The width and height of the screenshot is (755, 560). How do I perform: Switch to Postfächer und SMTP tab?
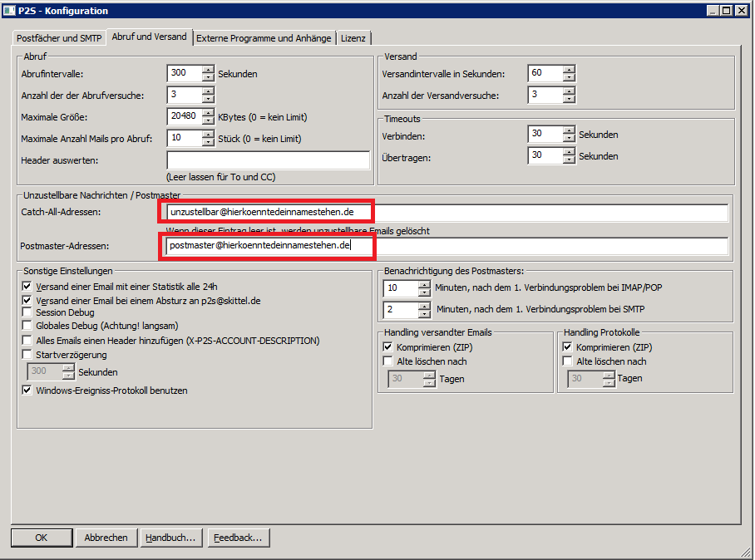[58, 38]
